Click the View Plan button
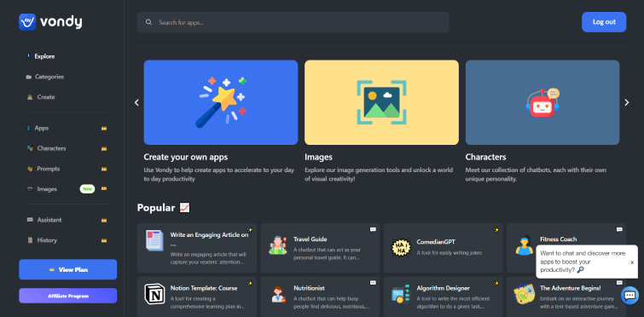Viewport: 644px width, 317px height. pos(67,269)
